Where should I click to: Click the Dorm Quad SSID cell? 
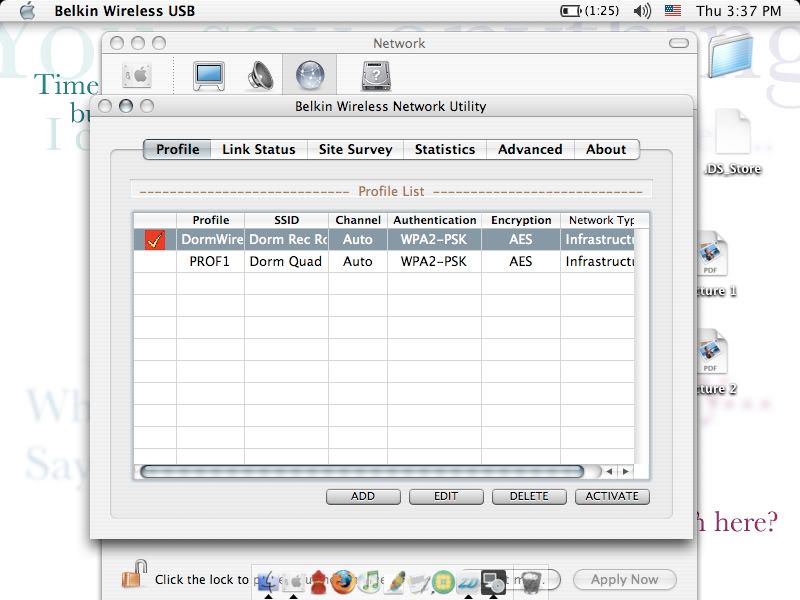point(286,261)
